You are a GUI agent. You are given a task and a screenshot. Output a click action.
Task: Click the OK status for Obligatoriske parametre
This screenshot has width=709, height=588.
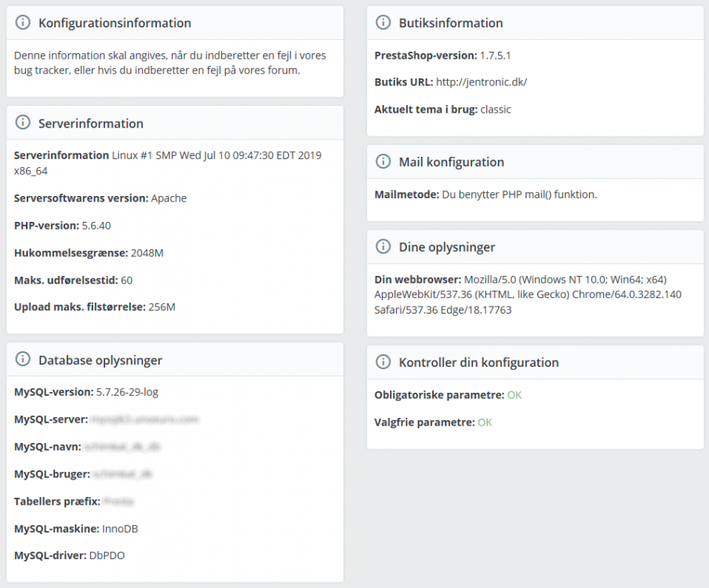point(514,395)
